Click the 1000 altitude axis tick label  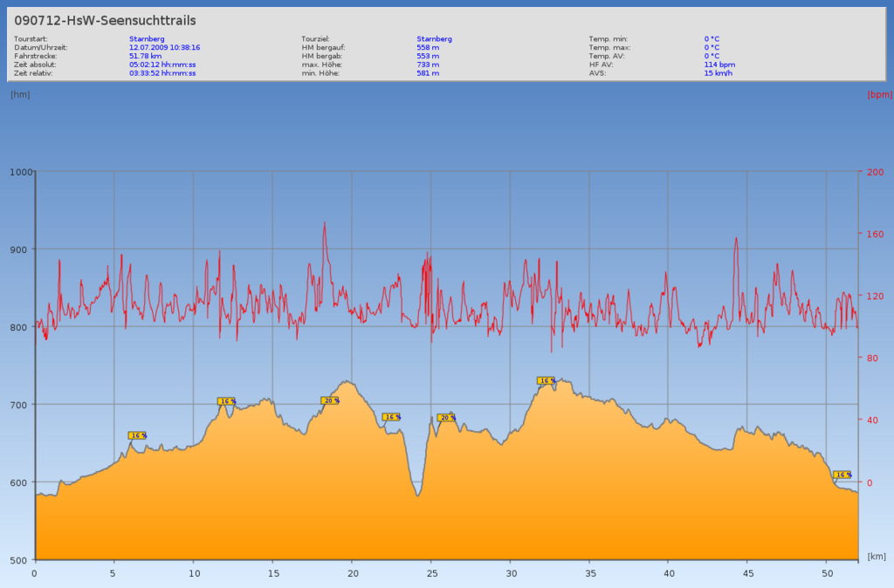coord(22,172)
